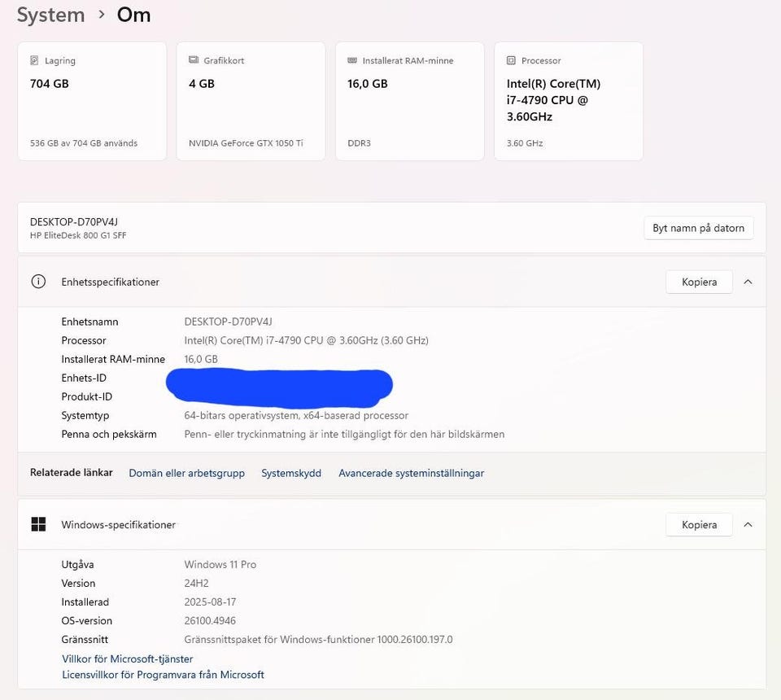Click the 'Windows 11 Pro' edition value
This screenshot has height=700, width=781.
220,565
